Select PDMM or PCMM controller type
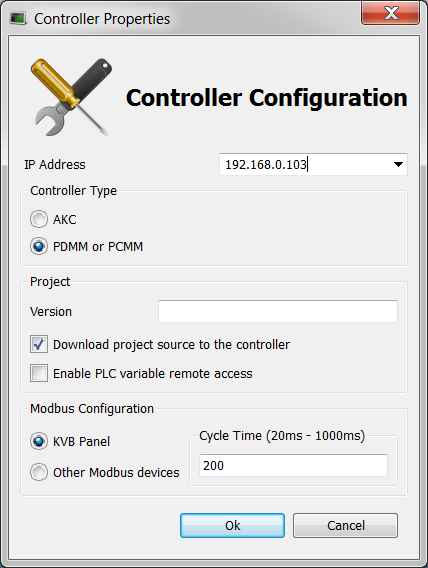 pyautogui.click(x=39, y=246)
